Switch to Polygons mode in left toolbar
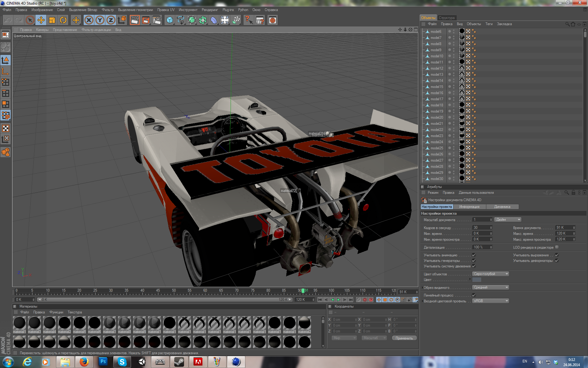The height and width of the screenshot is (368, 588). (6, 104)
